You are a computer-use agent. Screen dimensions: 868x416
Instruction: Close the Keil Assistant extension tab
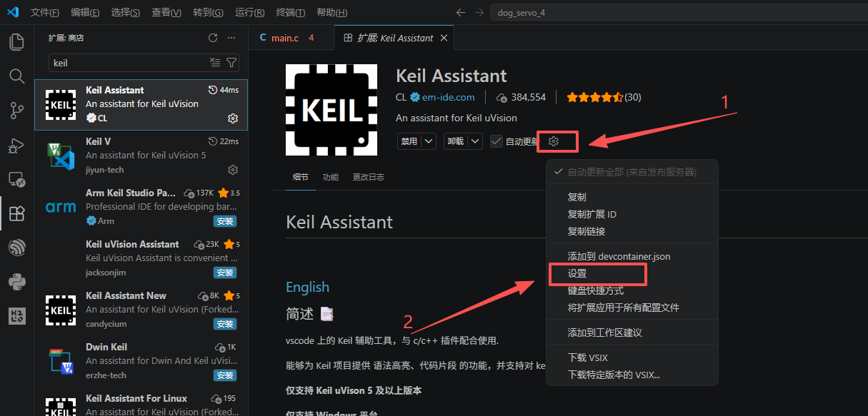pos(444,38)
